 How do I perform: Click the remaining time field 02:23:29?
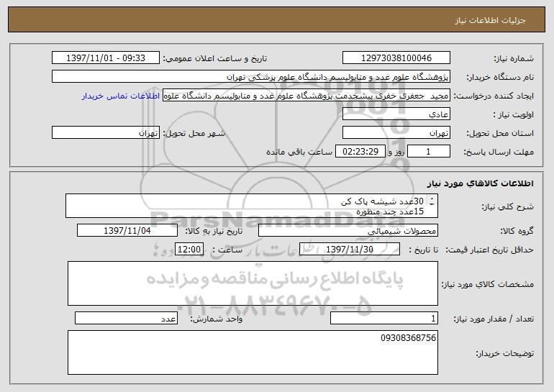click(360, 152)
